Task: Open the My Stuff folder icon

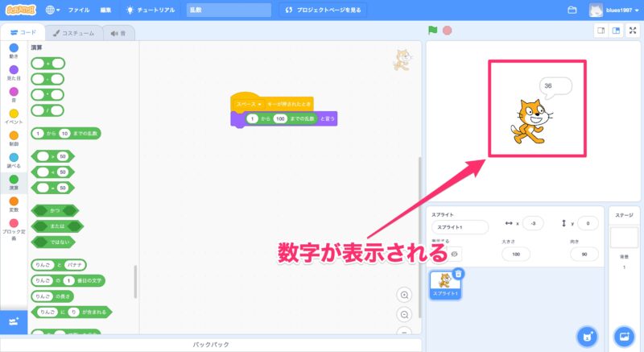Action: [572, 10]
